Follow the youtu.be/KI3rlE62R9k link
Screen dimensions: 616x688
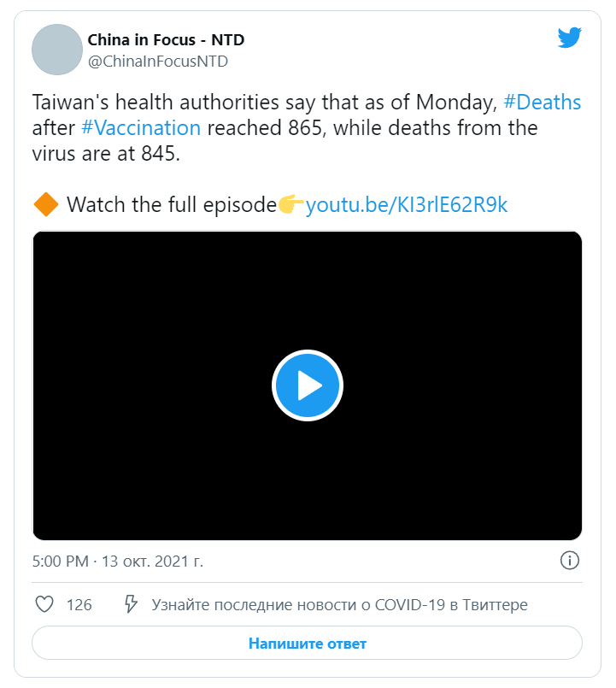tap(407, 204)
